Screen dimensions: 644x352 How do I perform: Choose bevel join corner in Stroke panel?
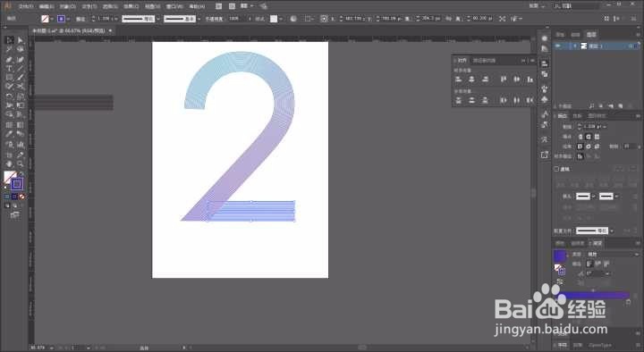[x=597, y=147]
